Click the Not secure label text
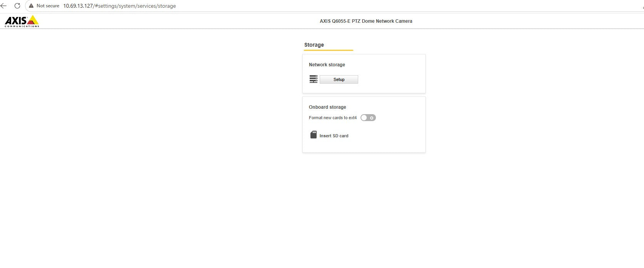 pos(48,6)
